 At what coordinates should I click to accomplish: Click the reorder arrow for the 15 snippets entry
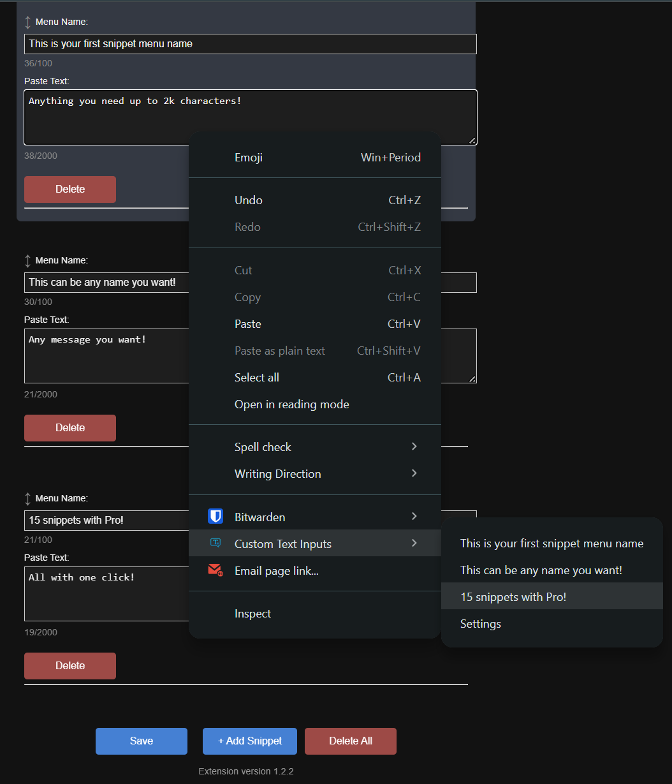click(x=27, y=499)
